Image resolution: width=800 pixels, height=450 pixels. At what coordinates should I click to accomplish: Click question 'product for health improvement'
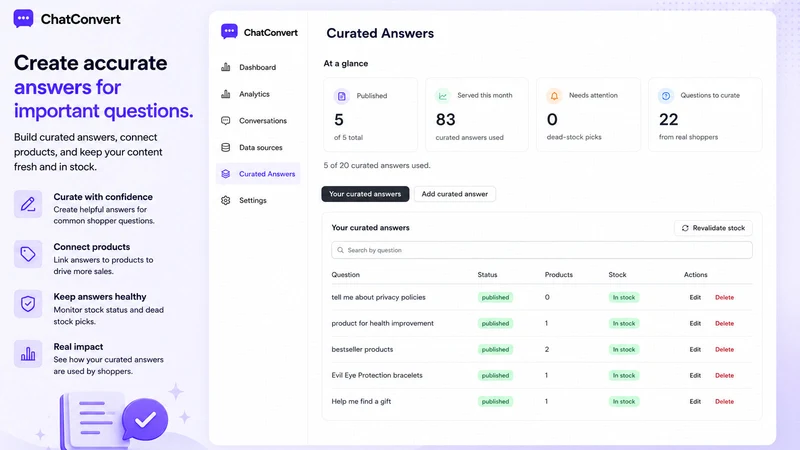coord(383,323)
